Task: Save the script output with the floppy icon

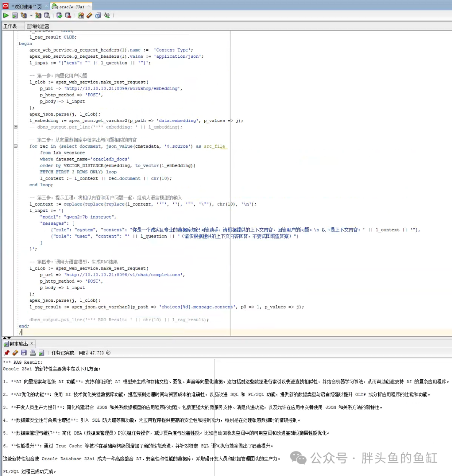Action: click(24, 352)
